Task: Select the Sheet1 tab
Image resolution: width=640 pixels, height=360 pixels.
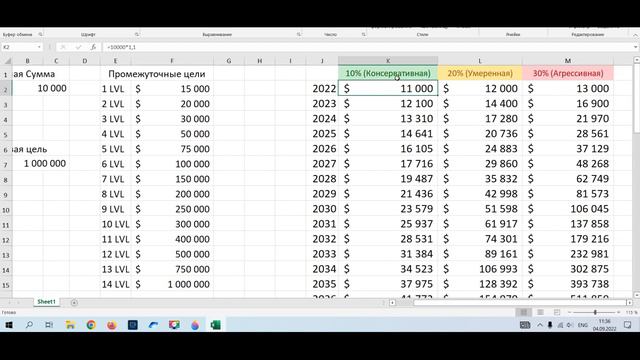Action: (x=46, y=302)
